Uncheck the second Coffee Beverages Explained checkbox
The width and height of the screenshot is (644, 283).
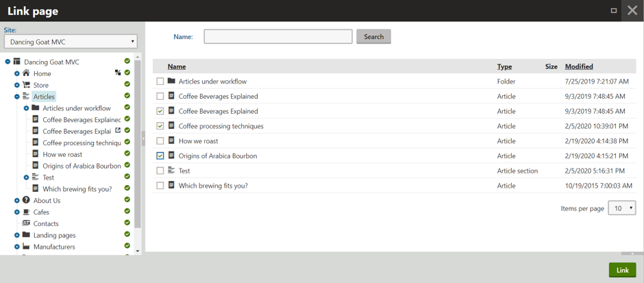click(160, 111)
